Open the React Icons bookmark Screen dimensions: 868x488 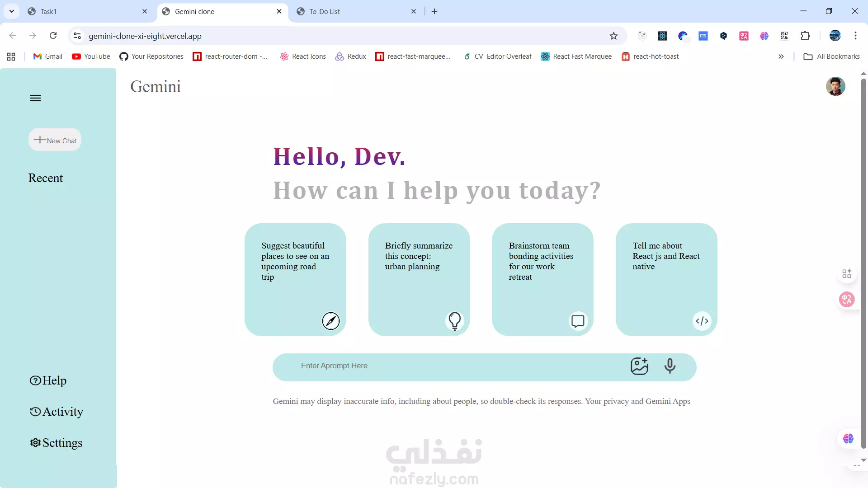[x=303, y=56]
